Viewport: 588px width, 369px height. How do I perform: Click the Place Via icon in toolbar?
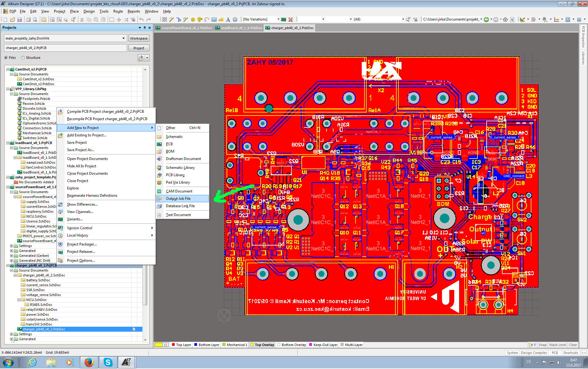pyautogui.click(x=200, y=20)
